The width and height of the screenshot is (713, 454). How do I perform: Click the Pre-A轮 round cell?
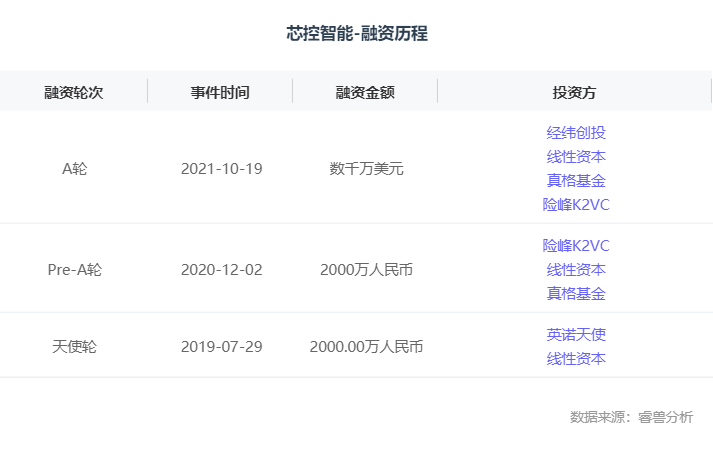pos(75,270)
